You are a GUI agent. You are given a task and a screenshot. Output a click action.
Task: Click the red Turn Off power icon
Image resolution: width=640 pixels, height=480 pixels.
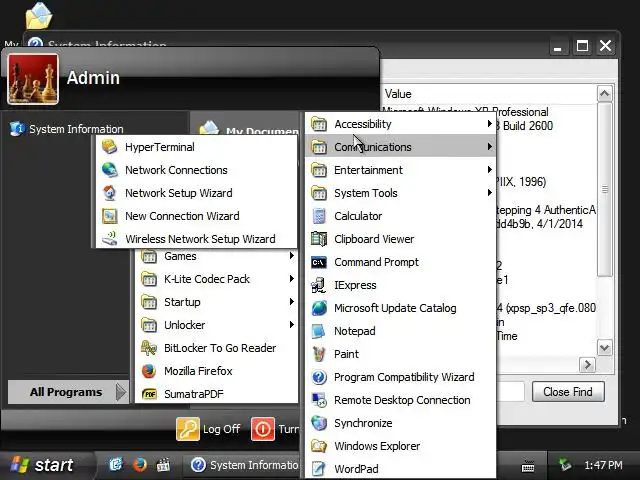(x=262, y=429)
